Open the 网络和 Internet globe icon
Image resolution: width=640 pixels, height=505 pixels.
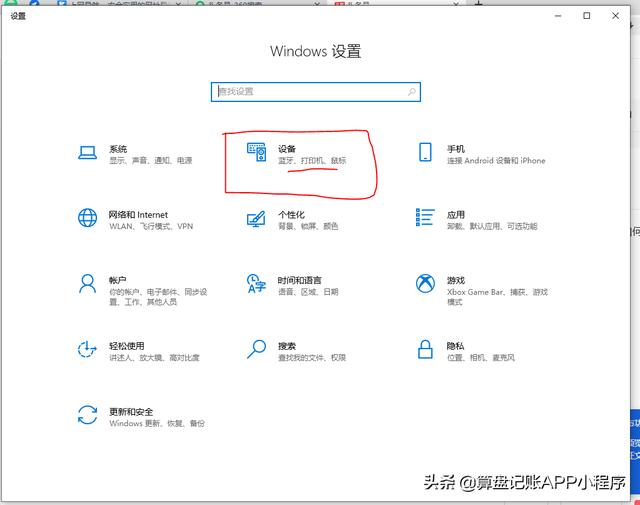(87, 218)
